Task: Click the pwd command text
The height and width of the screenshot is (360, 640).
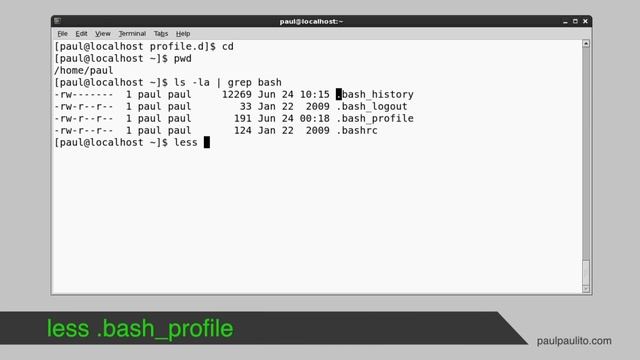Action: click(x=183, y=58)
